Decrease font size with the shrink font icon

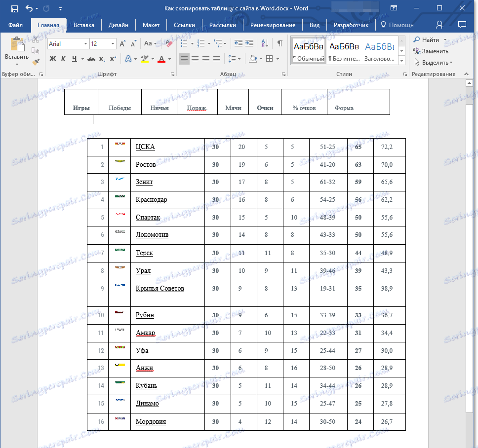pyautogui.click(x=133, y=43)
